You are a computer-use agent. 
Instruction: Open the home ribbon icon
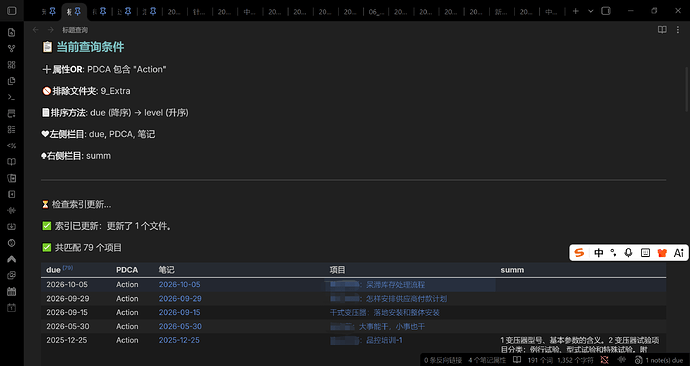12,259
